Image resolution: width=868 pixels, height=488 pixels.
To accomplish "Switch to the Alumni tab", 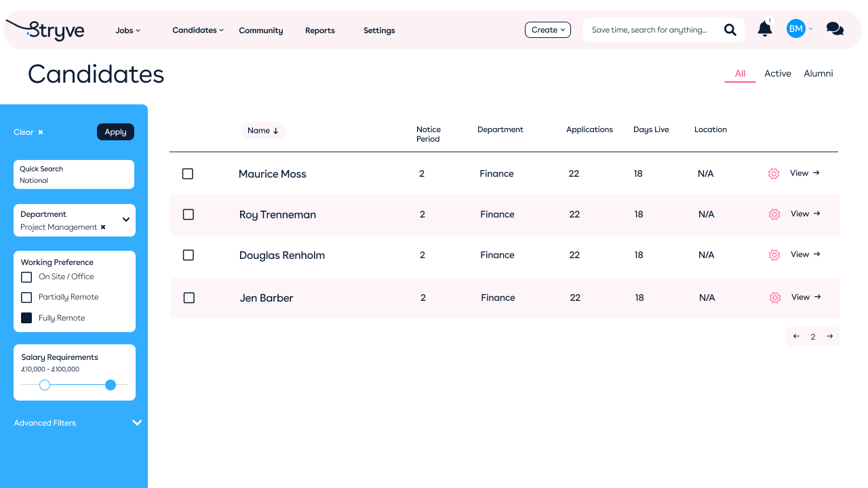I will click(x=818, y=73).
